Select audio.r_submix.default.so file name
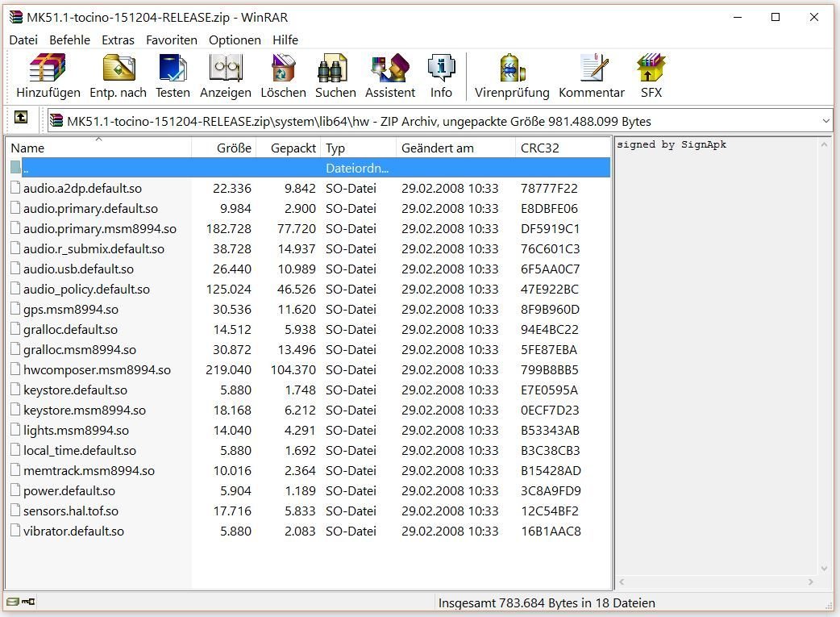 (94, 248)
